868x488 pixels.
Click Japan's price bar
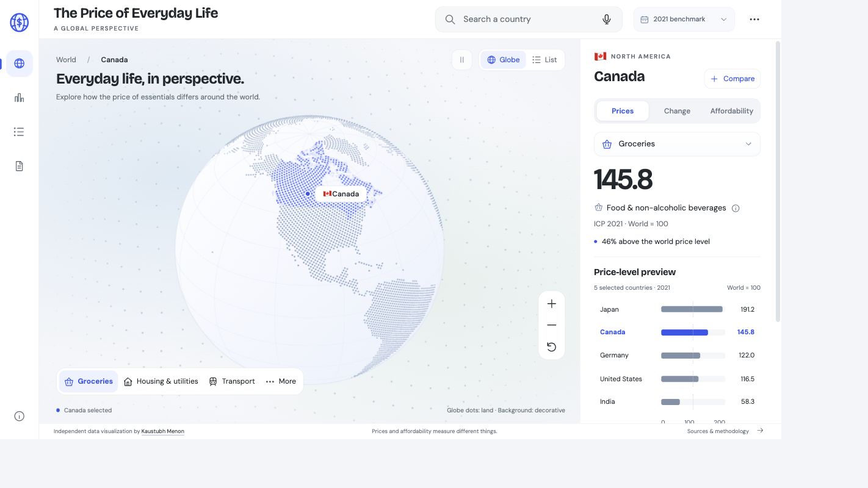[692, 309]
